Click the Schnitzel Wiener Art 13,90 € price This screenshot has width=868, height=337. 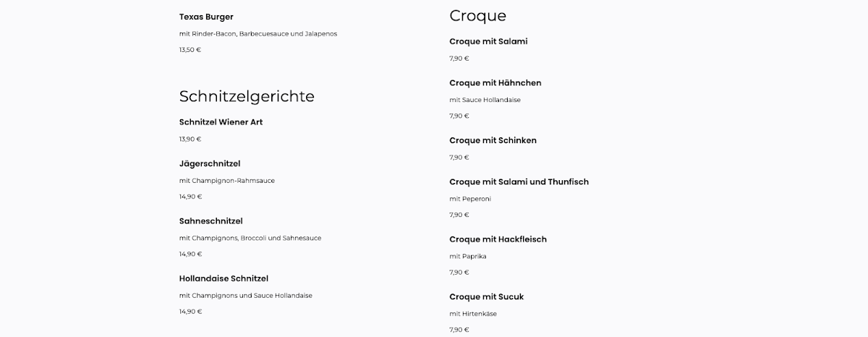190,139
